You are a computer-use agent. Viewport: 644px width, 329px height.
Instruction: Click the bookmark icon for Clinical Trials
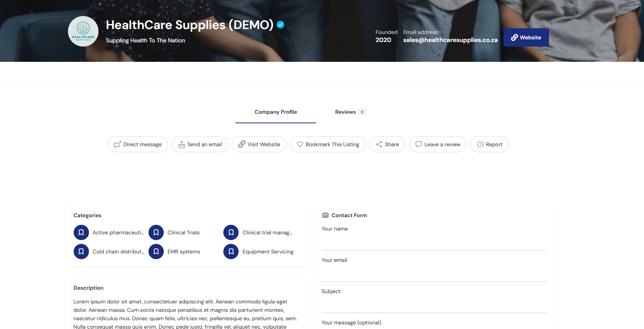156,232
